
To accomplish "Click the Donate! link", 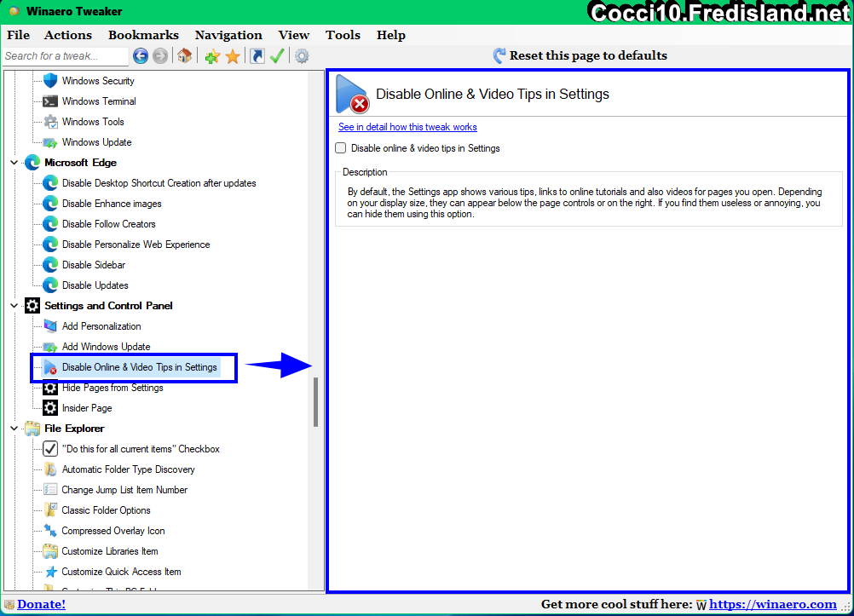I will pyautogui.click(x=42, y=604).
